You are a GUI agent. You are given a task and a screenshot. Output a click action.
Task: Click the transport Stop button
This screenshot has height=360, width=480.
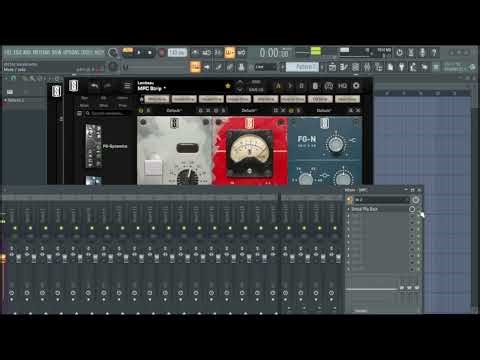(150, 53)
